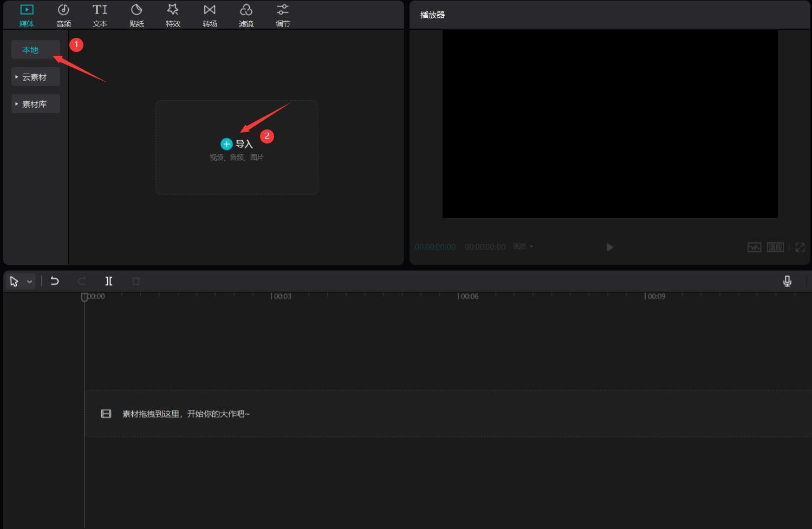Toggle fullscreen preview in player
The height and width of the screenshot is (529, 812).
800,247
